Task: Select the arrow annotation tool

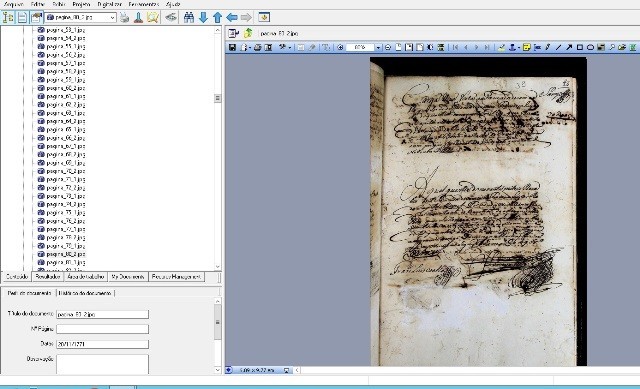Action: (569, 47)
